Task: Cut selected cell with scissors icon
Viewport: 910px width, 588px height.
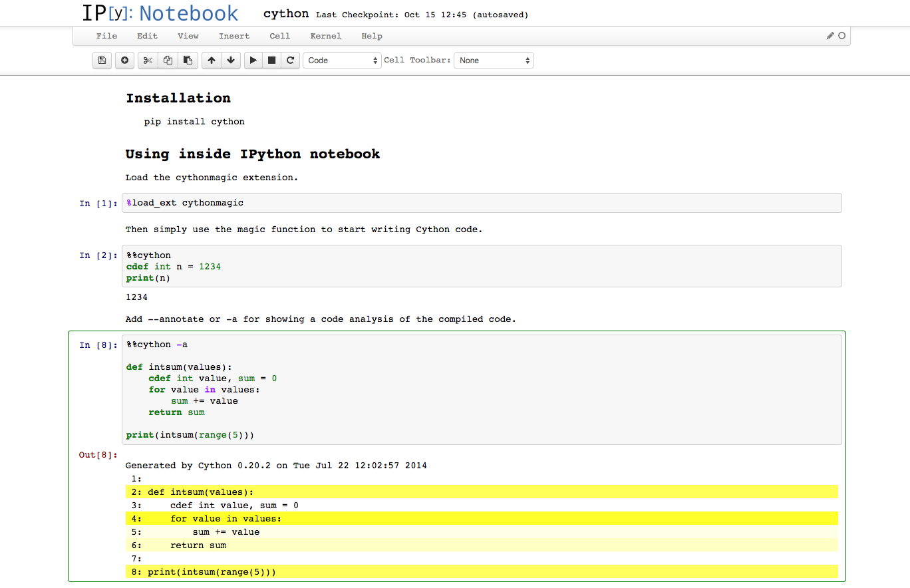Action: [148, 61]
